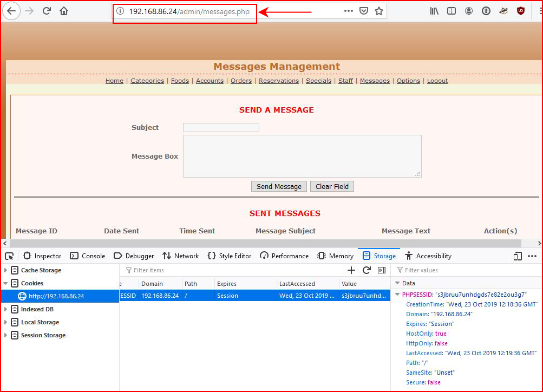Sort cookies by LastAccessed column header

pyautogui.click(x=308, y=284)
